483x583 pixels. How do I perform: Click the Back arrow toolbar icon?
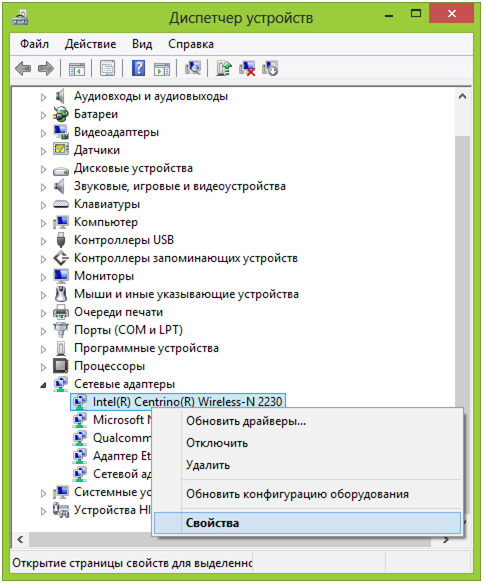[x=23, y=69]
